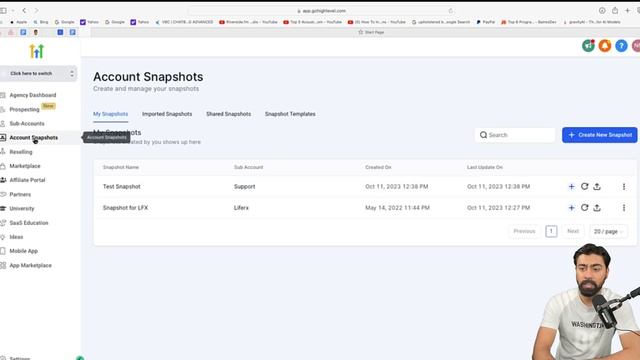Click Last Update On column header
The height and width of the screenshot is (360, 640).
(x=485, y=167)
